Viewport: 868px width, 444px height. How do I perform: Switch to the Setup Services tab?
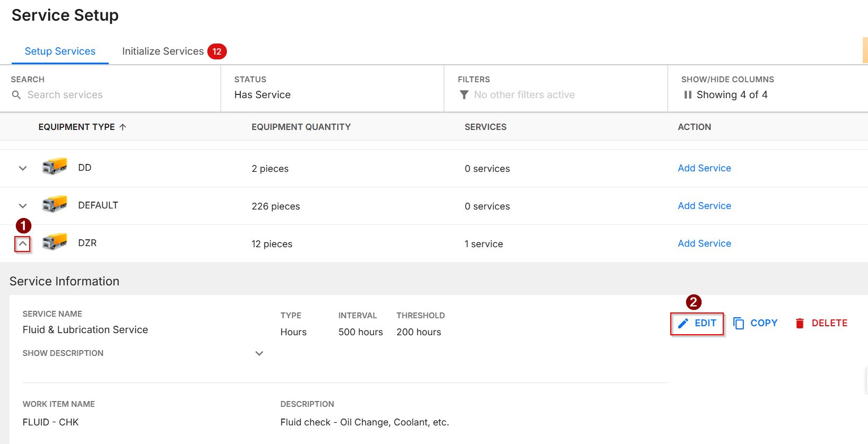tap(60, 51)
